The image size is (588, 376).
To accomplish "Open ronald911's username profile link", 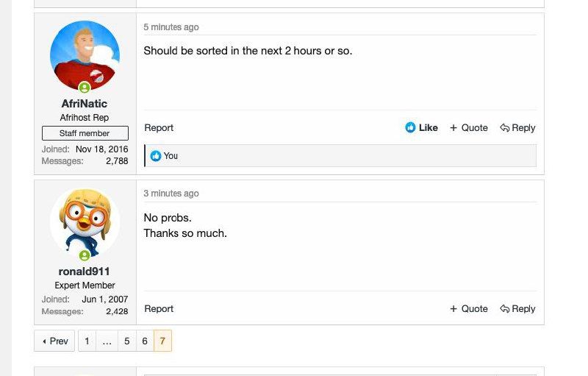I will tap(85, 272).
